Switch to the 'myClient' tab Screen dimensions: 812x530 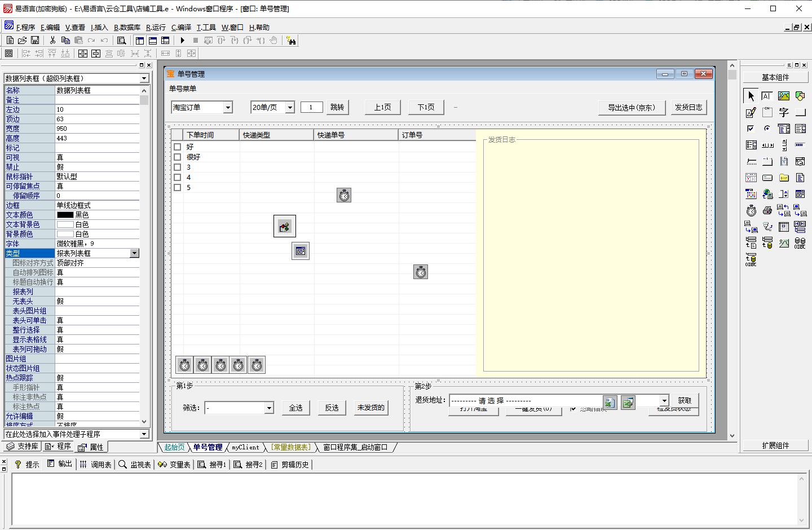245,448
